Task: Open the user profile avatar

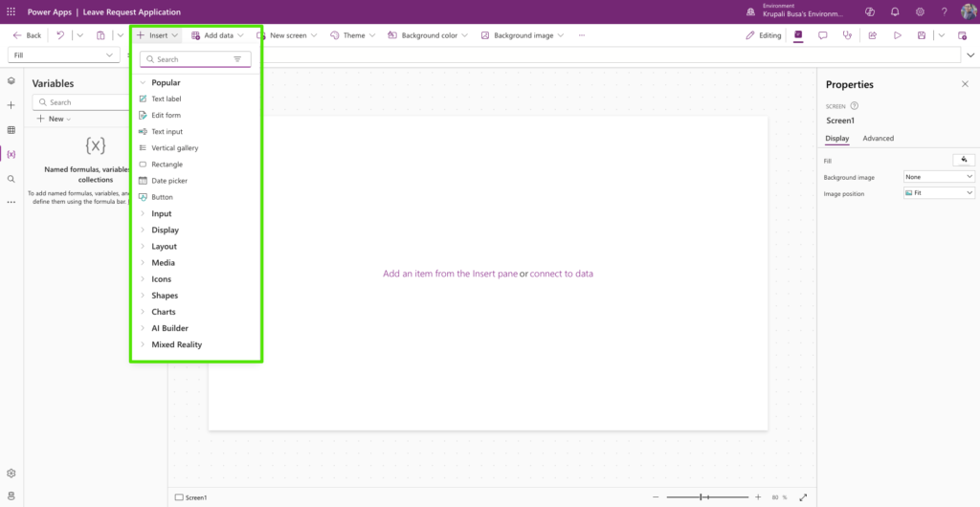Action: click(x=969, y=11)
